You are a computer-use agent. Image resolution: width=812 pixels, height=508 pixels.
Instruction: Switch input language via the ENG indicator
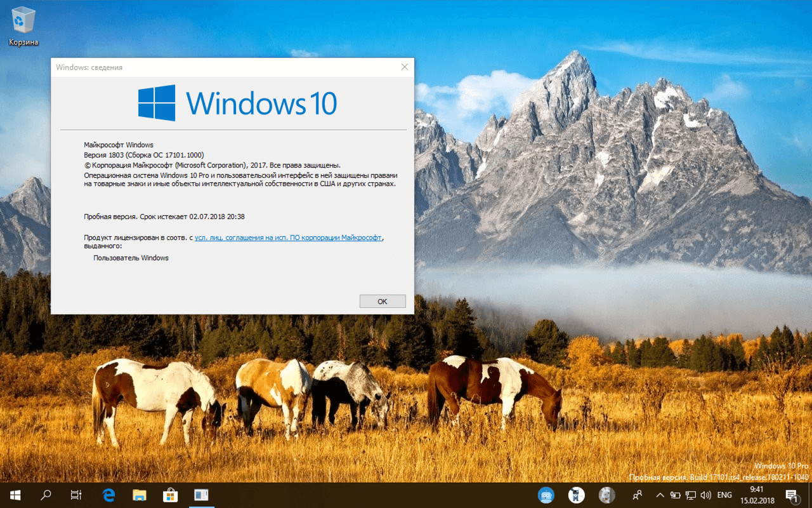tap(724, 495)
